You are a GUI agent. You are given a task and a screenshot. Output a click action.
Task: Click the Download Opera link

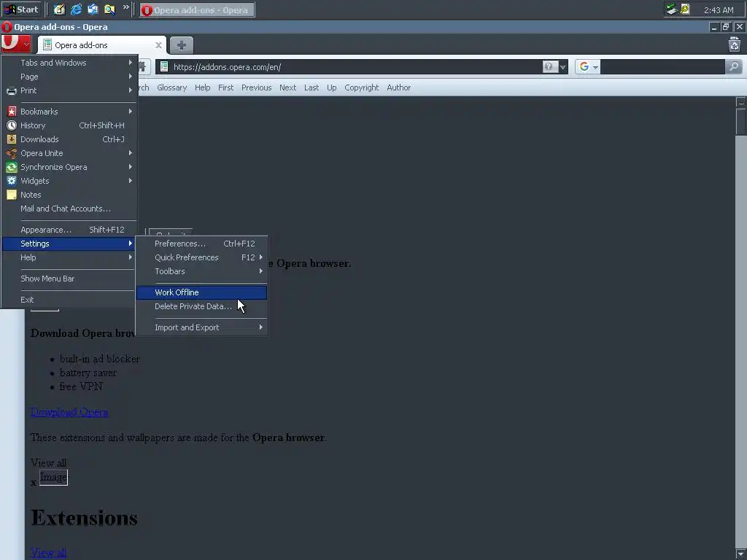69,412
